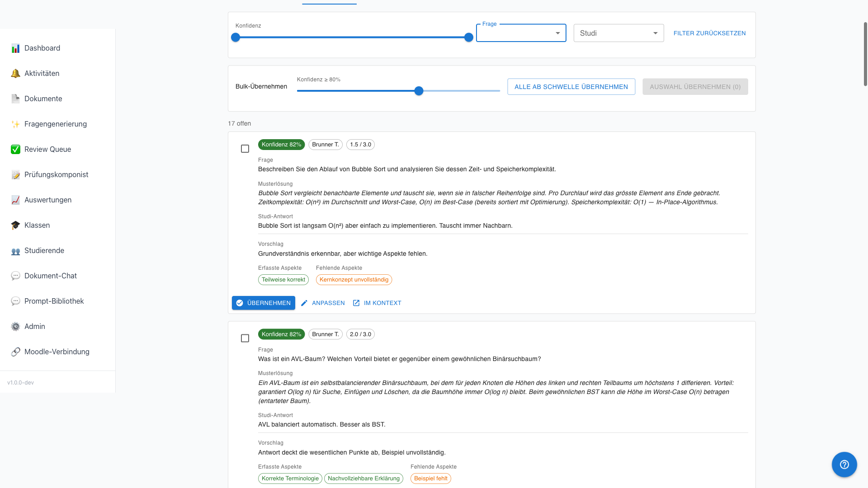Accept first suggestion with ÜBERNEHMEN
Image resolution: width=868 pixels, height=488 pixels.
tap(264, 303)
